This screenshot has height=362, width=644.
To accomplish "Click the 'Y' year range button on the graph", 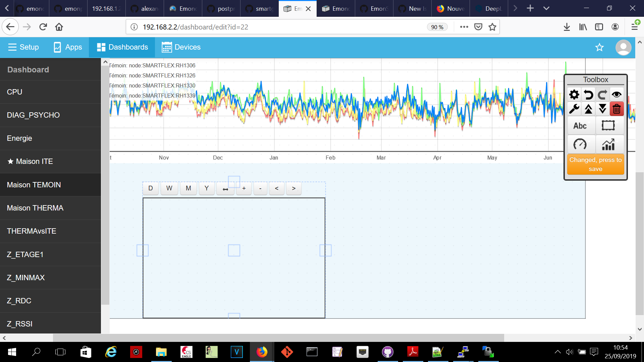I will pos(207,188).
